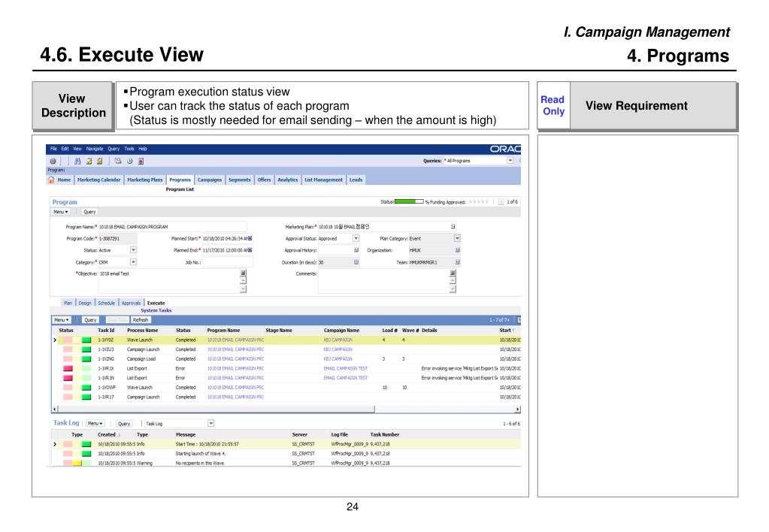Viewport: 769px width, 532px height.
Task: Click the Comments text area
Action: (383, 281)
